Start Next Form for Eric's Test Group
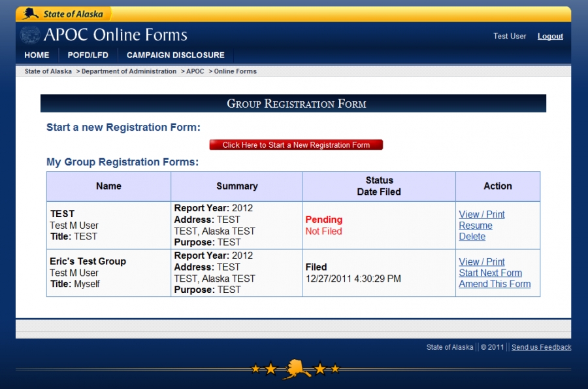 (490, 273)
